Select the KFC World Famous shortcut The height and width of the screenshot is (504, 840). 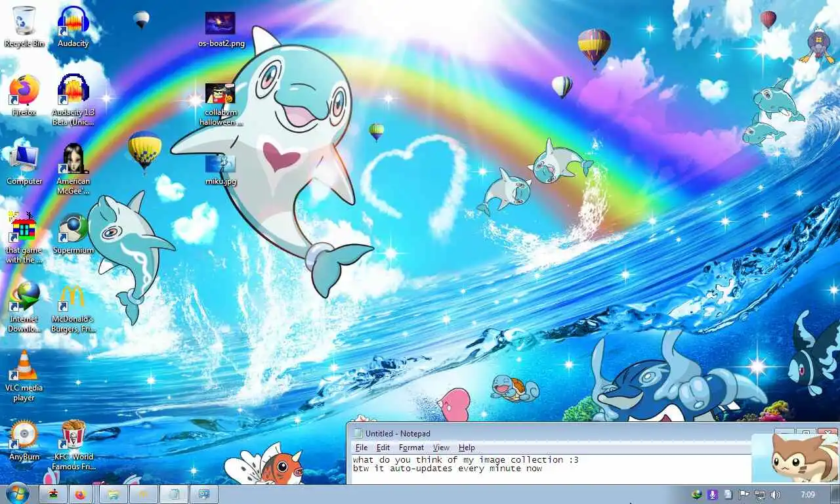73,445
